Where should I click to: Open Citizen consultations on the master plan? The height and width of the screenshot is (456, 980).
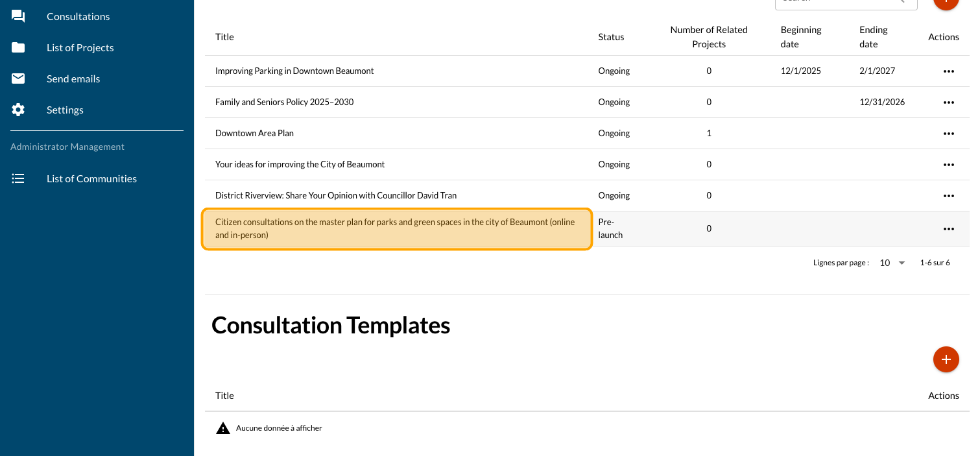point(395,228)
